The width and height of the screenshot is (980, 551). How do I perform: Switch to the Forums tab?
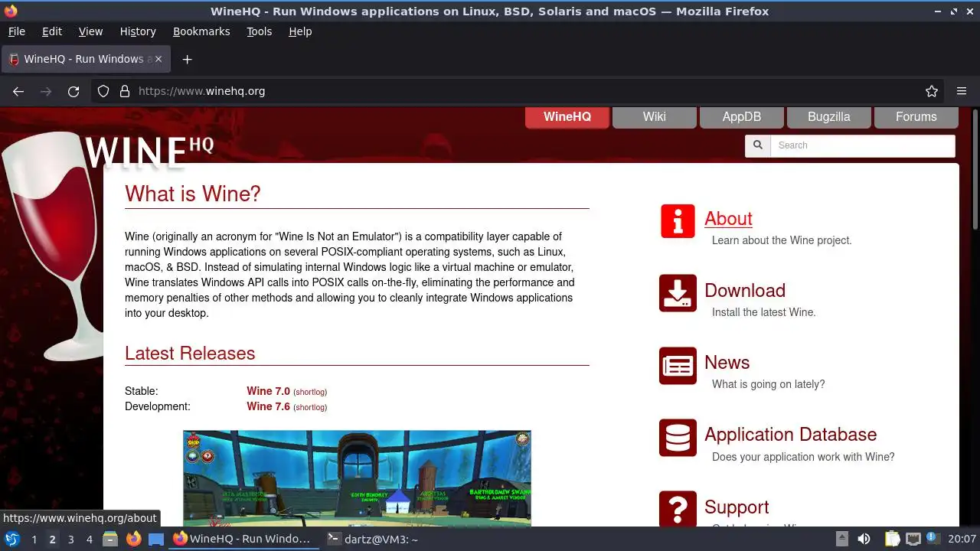(916, 117)
